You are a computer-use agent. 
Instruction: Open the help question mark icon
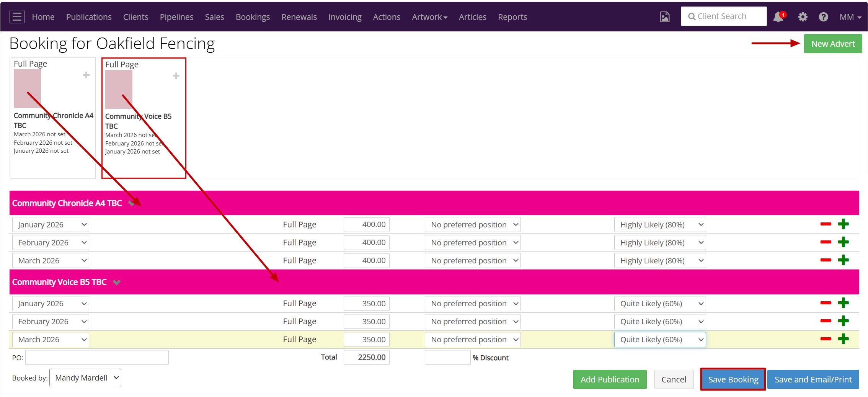(x=823, y=17)
